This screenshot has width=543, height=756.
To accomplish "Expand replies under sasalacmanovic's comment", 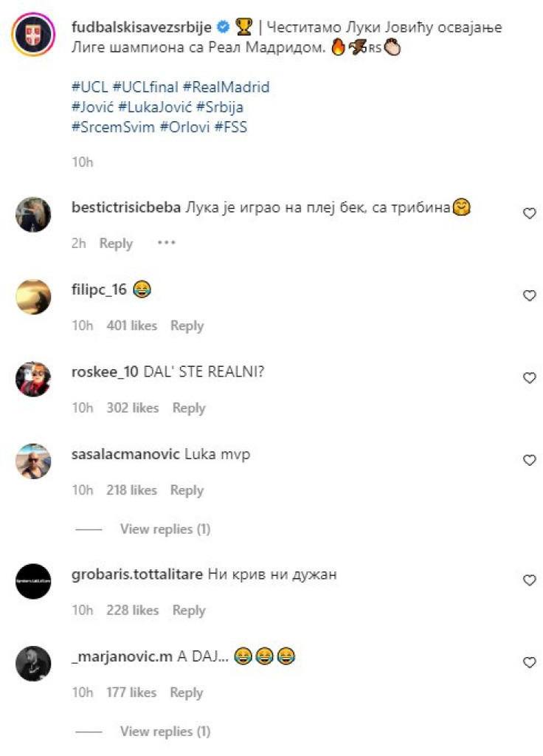I will [165, 529].
